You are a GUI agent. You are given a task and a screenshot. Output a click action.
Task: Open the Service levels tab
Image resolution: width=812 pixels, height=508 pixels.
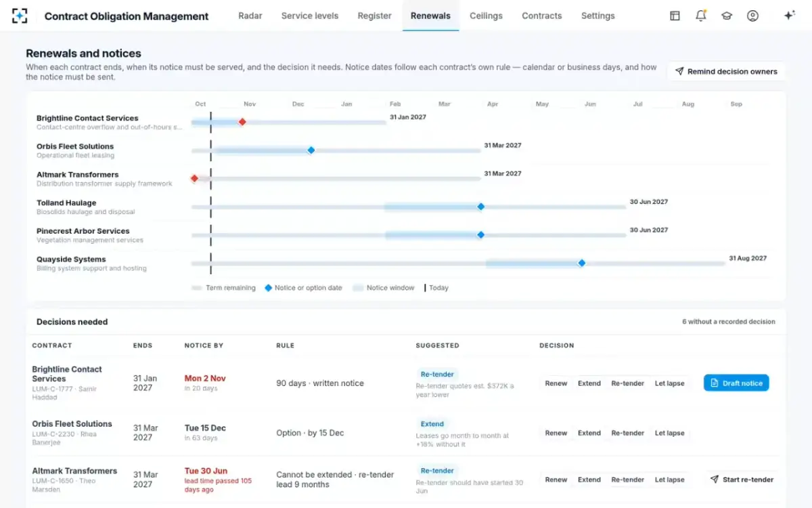pos(310,16)
